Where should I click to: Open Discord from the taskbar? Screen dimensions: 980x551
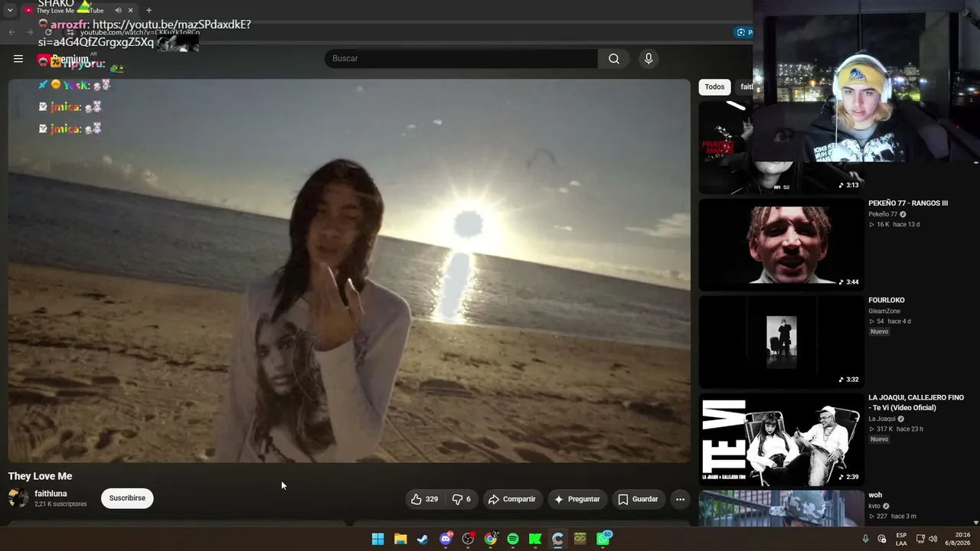point(446,539)
